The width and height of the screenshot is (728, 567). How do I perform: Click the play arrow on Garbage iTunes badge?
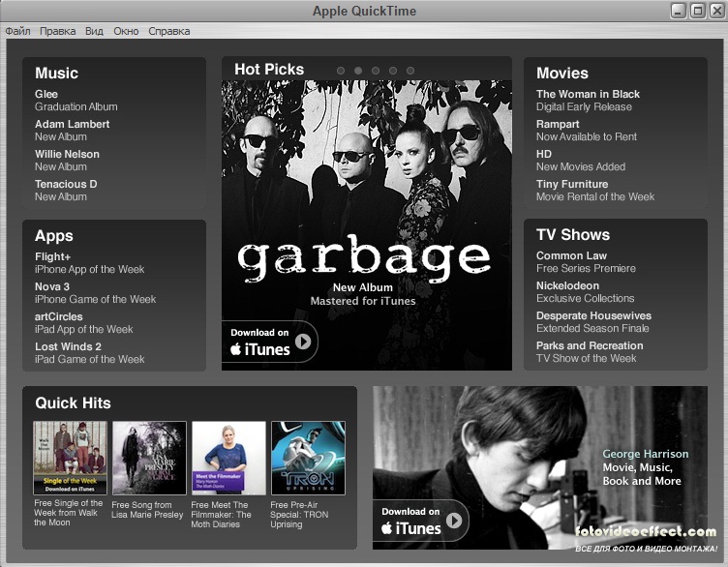303,342
